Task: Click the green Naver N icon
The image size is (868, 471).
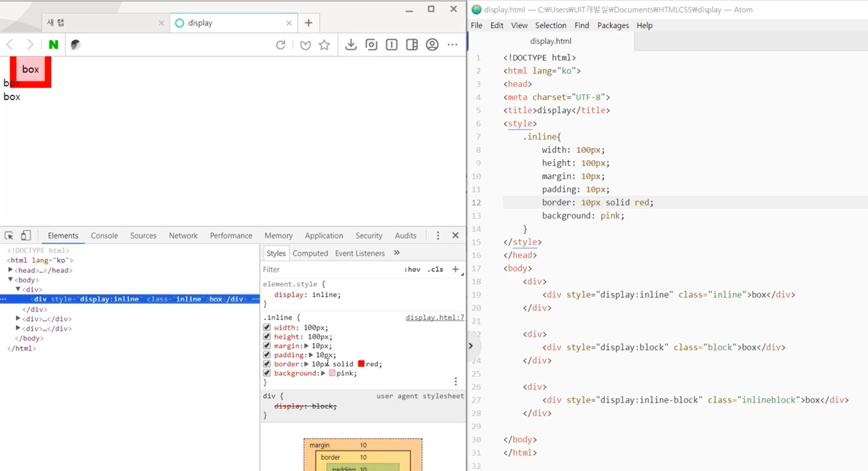Action: pyautogui.click(x=53, y=45)
